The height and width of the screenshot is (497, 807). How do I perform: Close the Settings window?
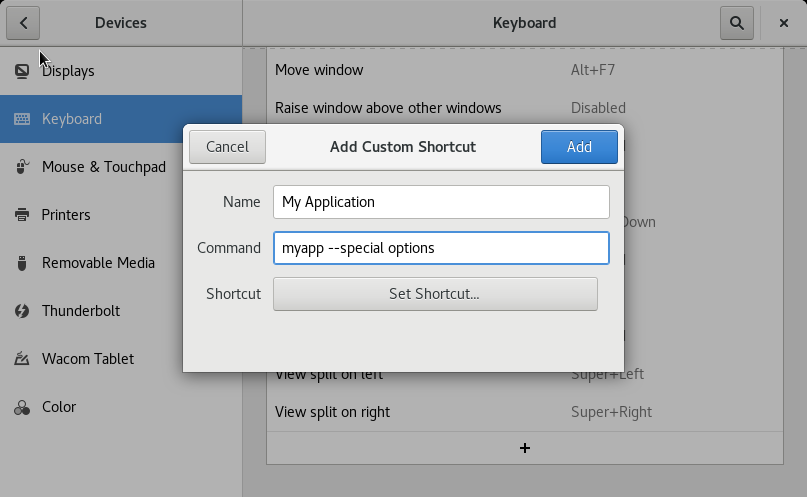[x=783, y=23]
